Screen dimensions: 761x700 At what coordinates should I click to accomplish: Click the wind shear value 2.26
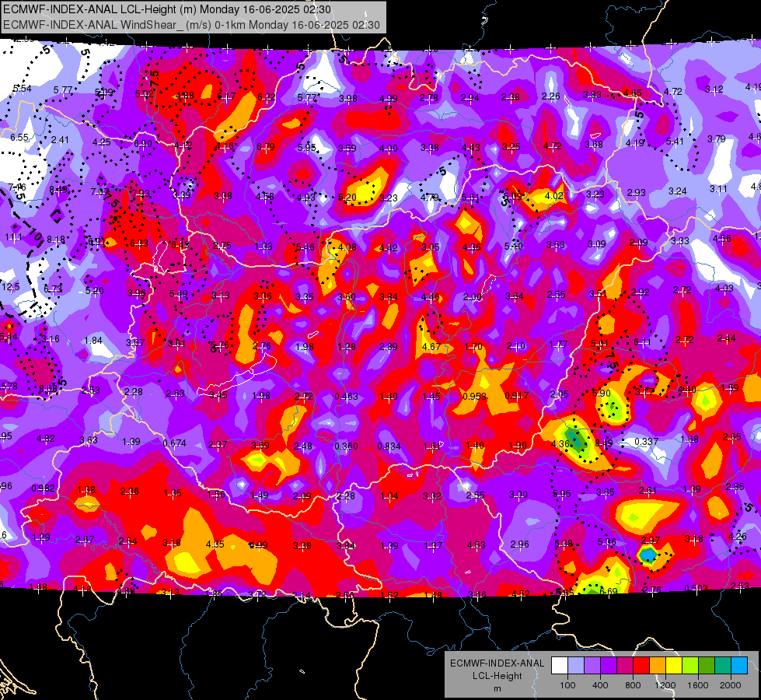[x=551, y=96]
